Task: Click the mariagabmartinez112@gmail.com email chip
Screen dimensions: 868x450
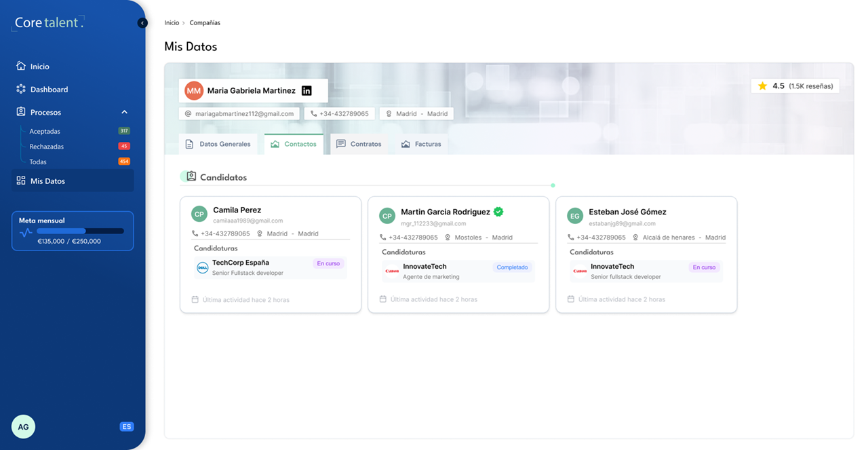Action: click(x=239, y=114)
